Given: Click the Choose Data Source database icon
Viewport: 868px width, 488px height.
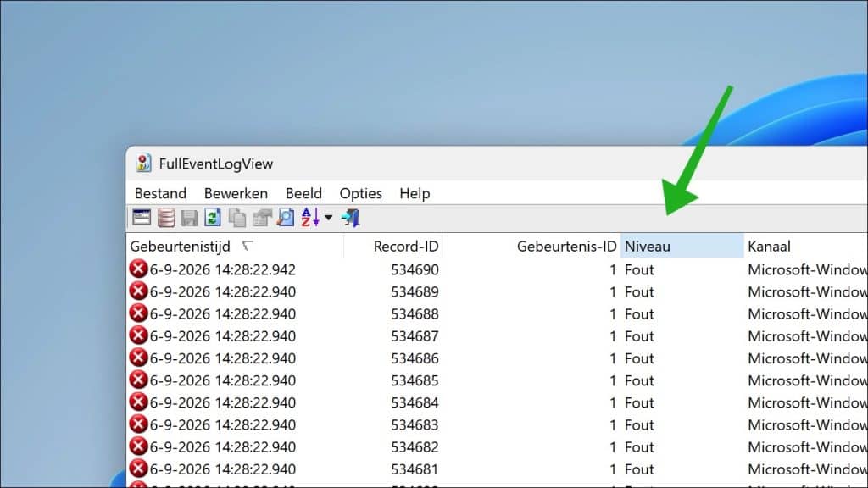Looking at the screenshot, I should (x=166, y=218).
